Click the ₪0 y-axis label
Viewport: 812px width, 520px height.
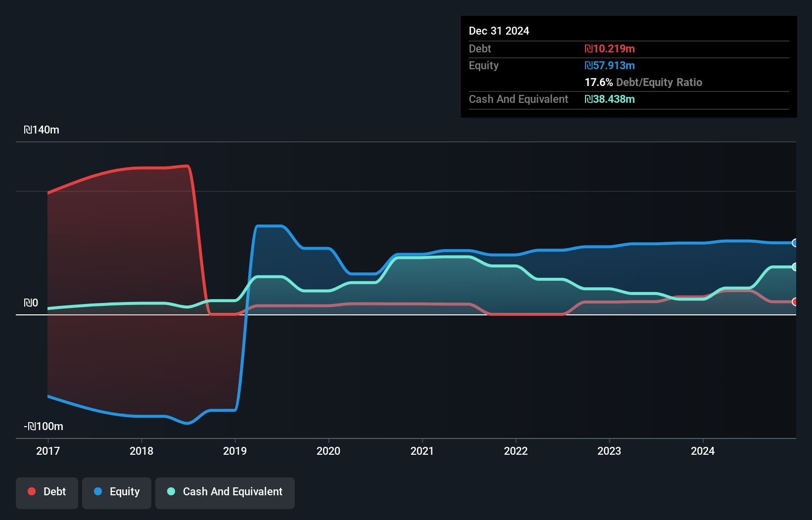(x=31, y=303)
